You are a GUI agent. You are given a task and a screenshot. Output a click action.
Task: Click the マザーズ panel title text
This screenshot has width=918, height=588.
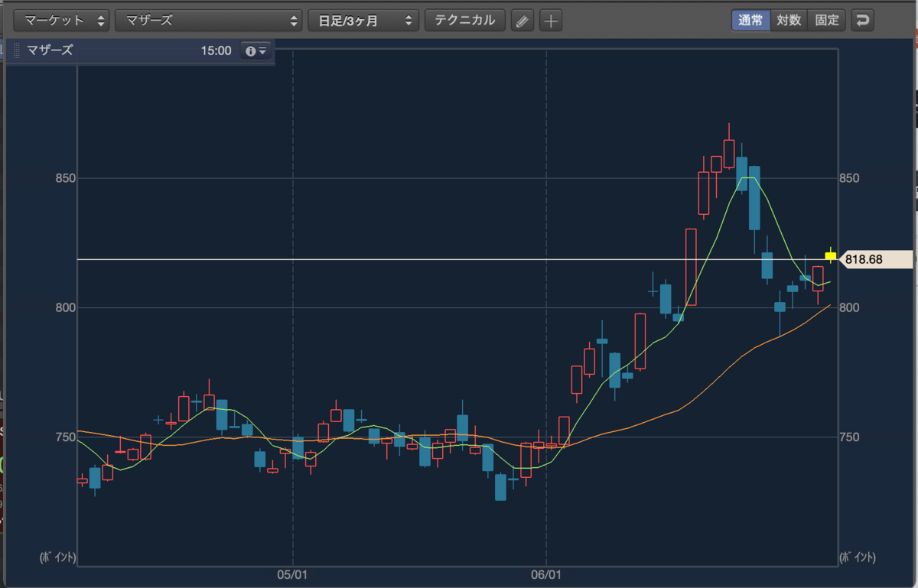(x=50, y=51)
